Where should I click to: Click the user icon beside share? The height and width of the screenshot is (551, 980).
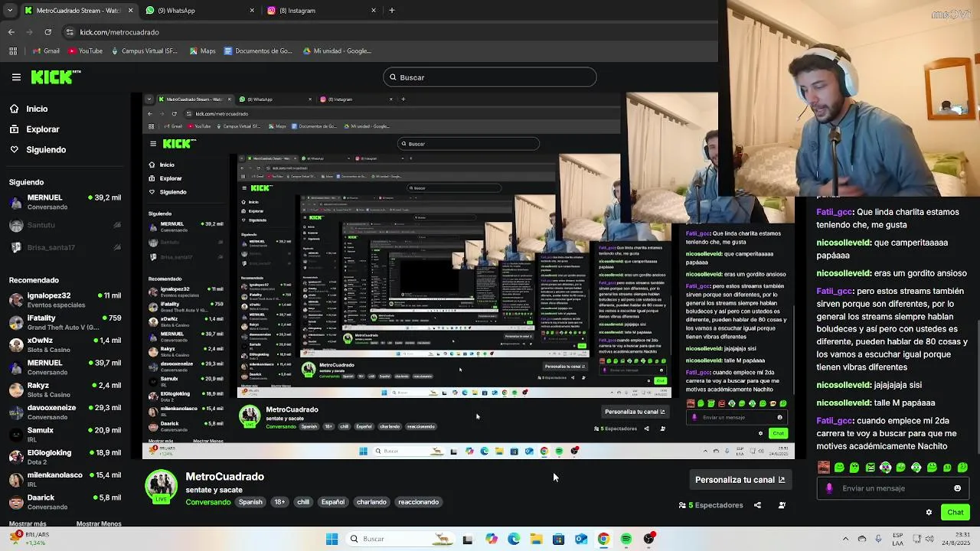coord(782,505)
